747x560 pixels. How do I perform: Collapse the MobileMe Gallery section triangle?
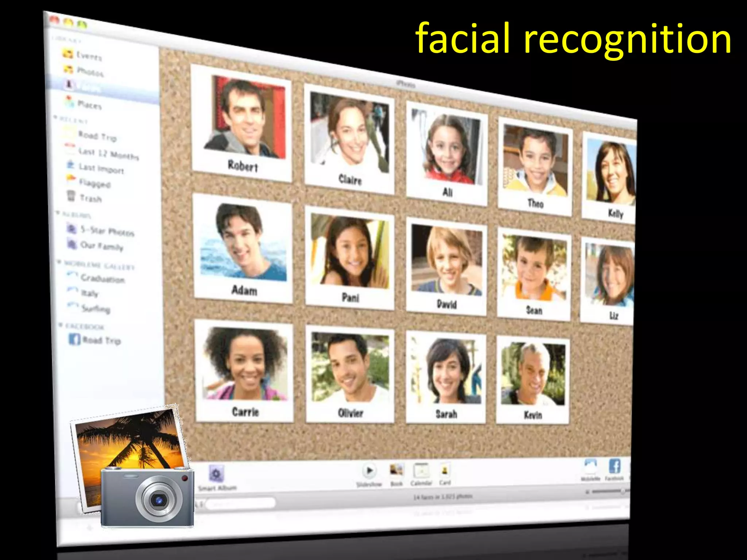pyautogui.click(x=59, y=261)
